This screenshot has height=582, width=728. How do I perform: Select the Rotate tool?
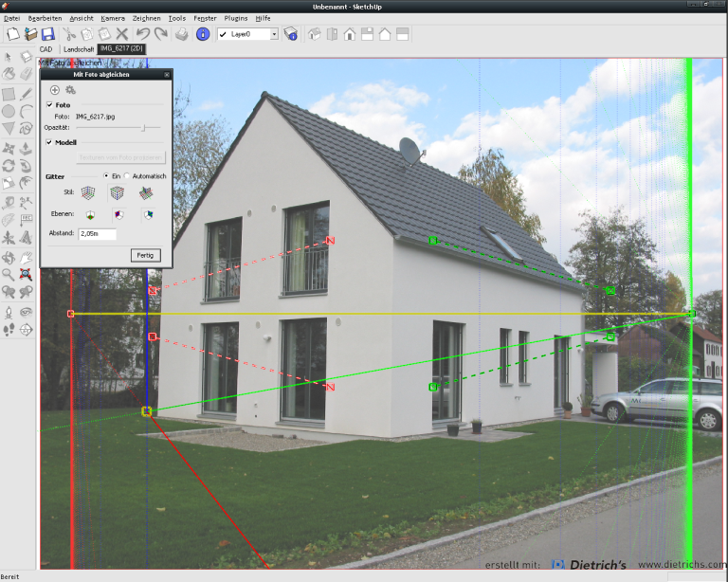tap(8, 166)
